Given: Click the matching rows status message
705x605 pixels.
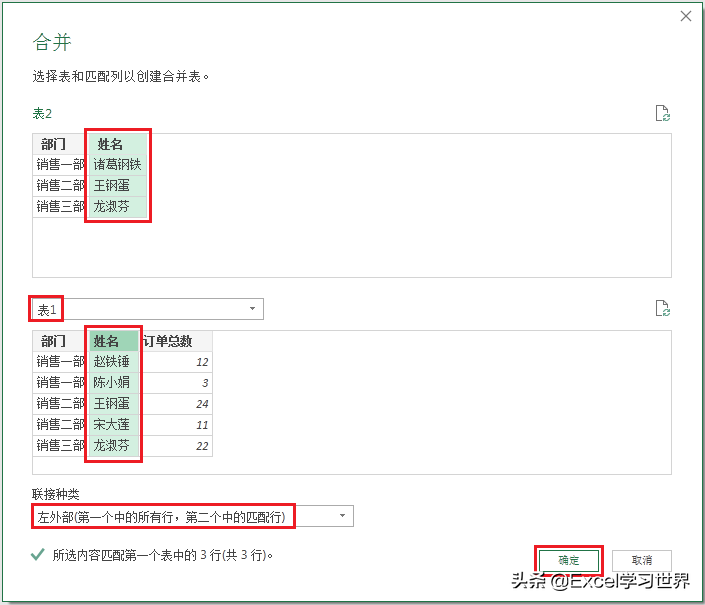Looking at the screenshot, I should (162, 556).
